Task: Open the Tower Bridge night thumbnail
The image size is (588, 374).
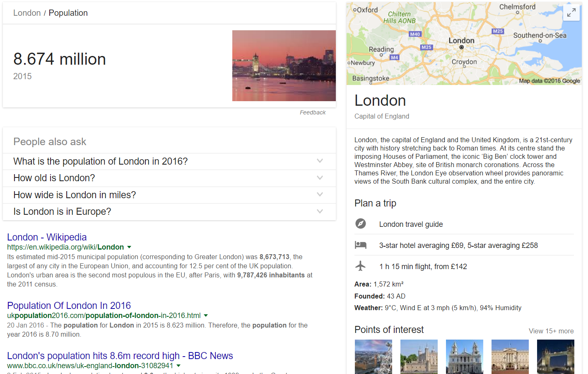Action: (x=556, y=357)
